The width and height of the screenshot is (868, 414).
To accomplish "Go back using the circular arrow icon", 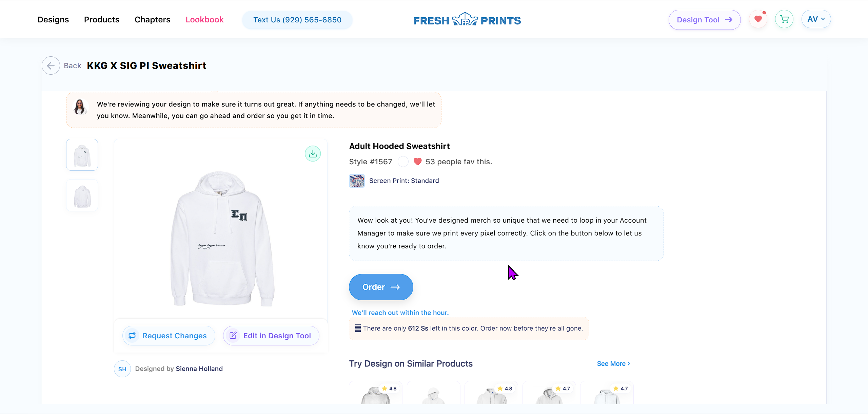I will (x=51, y=65).
